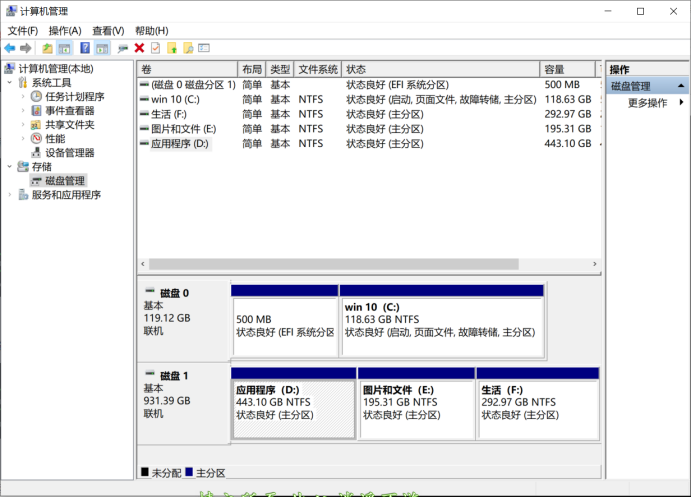Click the blue 主分区 legend swatch

(x=189, y=472)
